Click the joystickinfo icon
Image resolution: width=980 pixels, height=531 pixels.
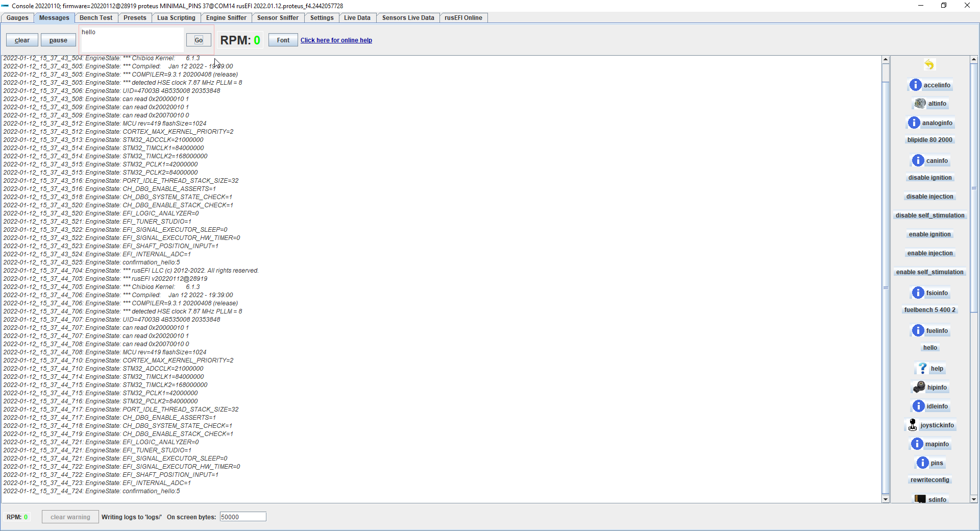click(x=913, y=425)
